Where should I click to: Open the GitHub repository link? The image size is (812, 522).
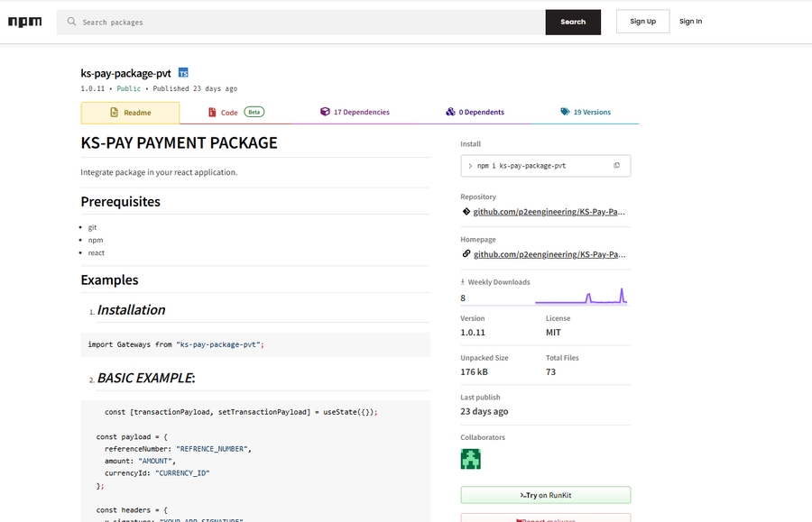549,212
